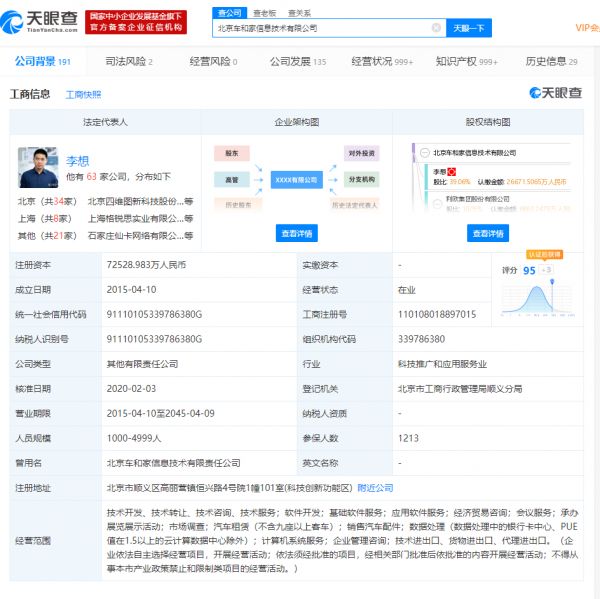Click the red flag icon beside 李想 shareholder
Viewport: 600px width, 599px height.
coord(453,172)
